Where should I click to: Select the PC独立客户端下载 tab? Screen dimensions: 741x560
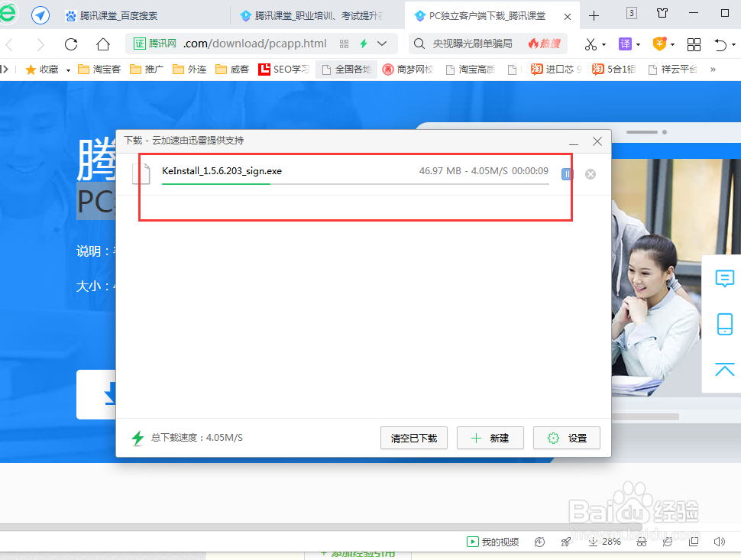point(487,15)
